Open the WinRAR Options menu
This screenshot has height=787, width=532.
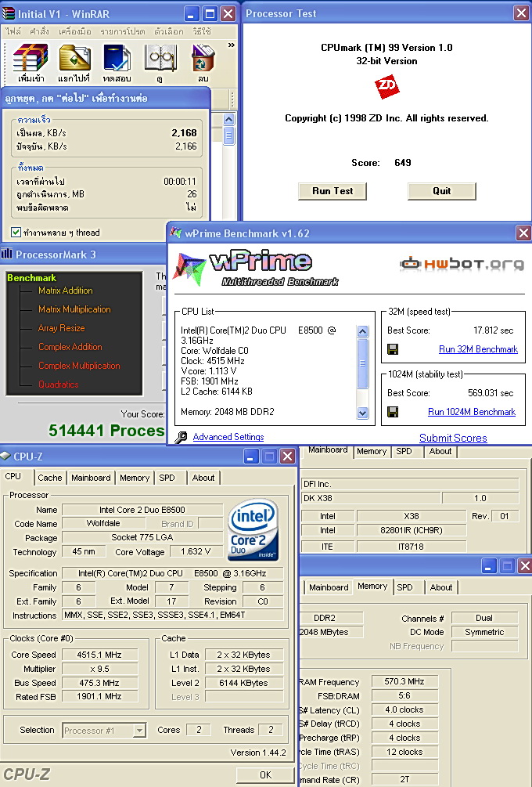(x=168, y=31)
